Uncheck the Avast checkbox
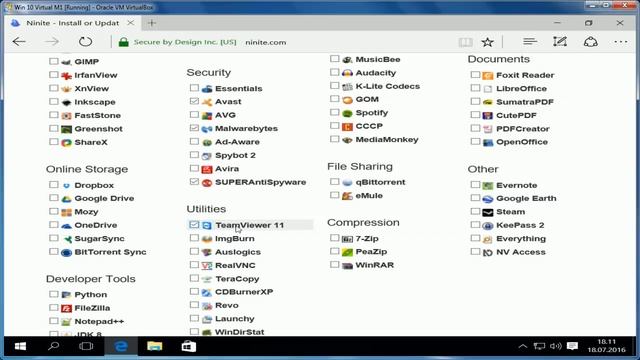This screenshot has height=360, width=640. pyautogui.click(x=194, y=101)
